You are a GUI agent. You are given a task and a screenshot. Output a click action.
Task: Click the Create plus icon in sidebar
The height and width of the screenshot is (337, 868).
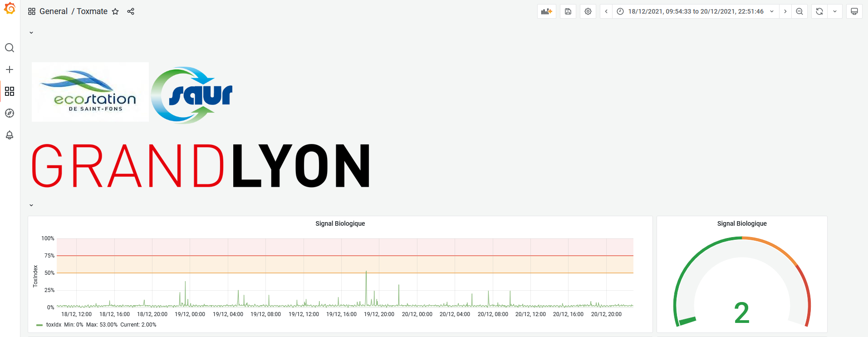tap(10, 69)
